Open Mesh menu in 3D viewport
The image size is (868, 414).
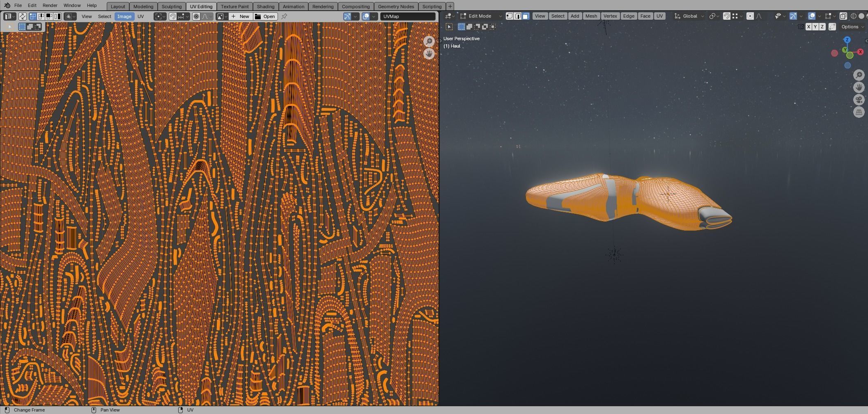[x=591, y=16]
